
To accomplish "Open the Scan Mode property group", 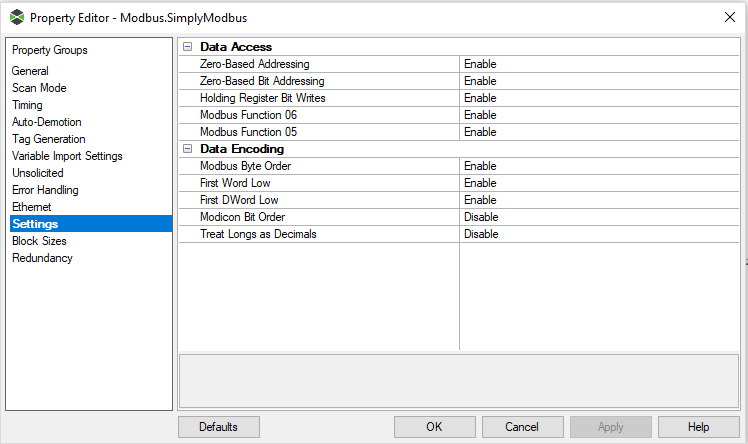I will point(39,88).
